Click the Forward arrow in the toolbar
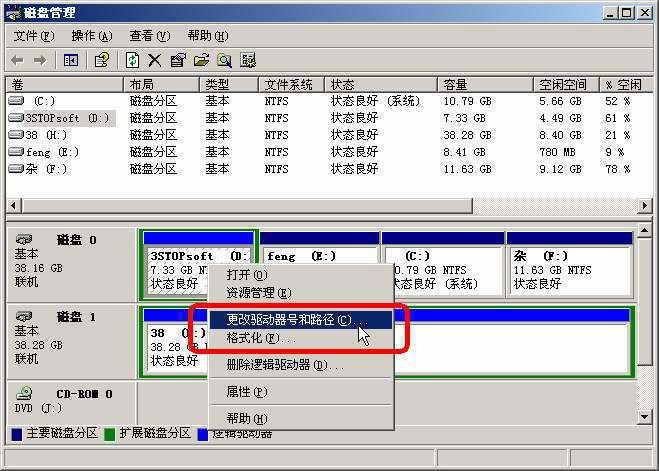The image size is (659, 471). click(41, 60)
